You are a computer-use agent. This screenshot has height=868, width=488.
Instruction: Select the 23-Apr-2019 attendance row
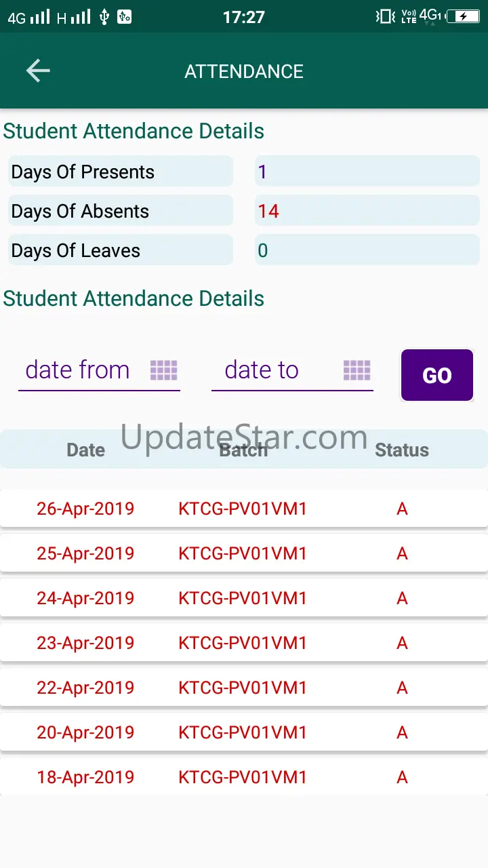[244, 643]
